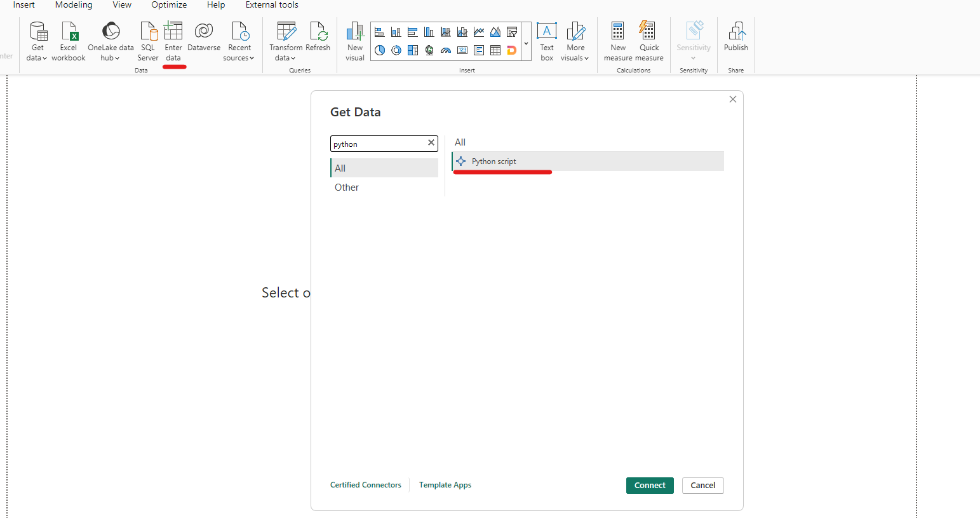
Task: Switch to the Insert ribbon tab
Action: tap(24, 5)
